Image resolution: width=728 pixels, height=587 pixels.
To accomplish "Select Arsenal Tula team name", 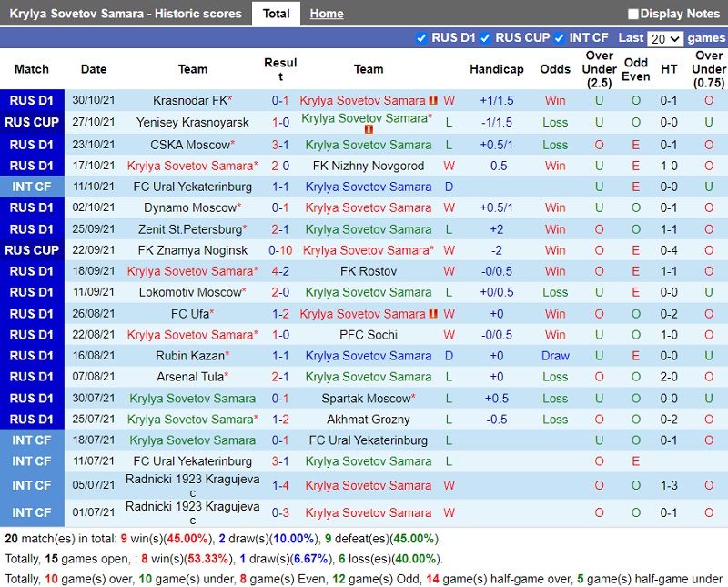I will coord(190,377).
